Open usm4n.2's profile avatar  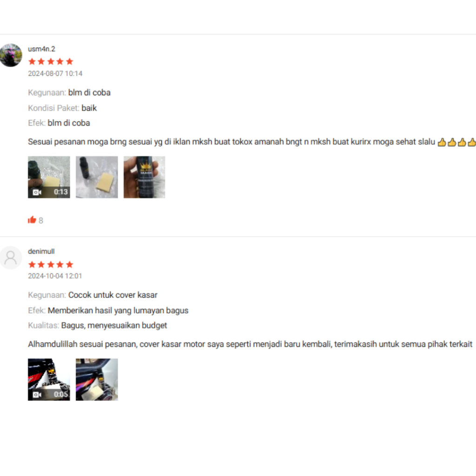11,55
